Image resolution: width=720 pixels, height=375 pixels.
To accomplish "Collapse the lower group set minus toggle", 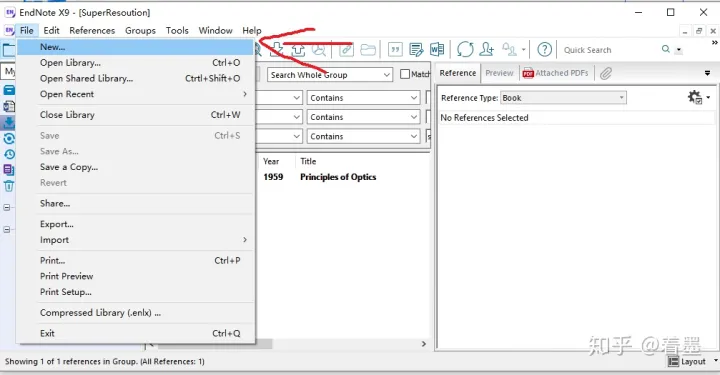I will pos(7,229).
